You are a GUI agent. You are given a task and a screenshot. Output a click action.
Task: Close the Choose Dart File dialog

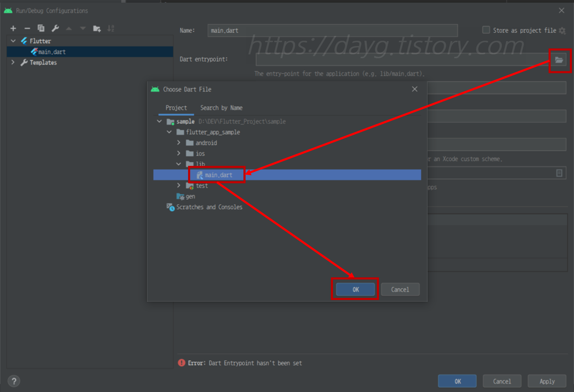point(414,89)
